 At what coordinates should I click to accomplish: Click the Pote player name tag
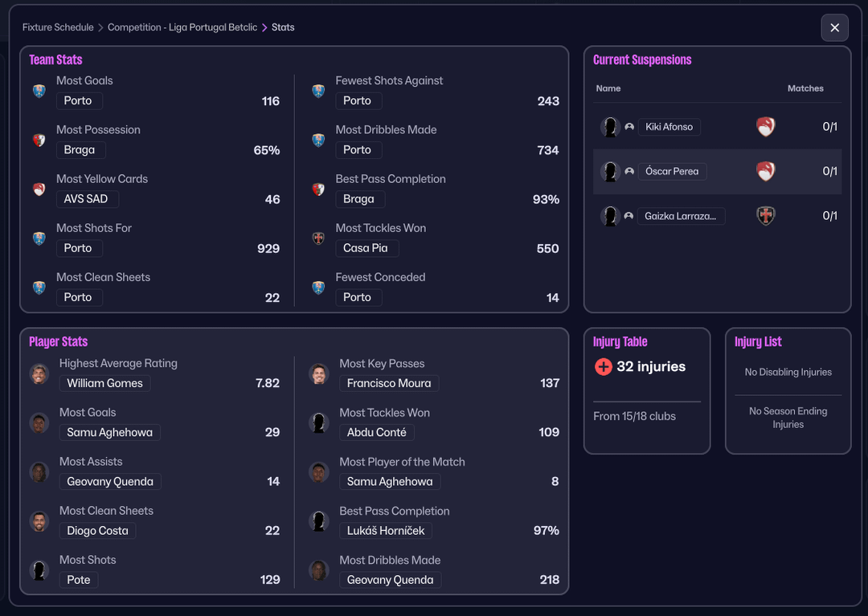click(79, 579)
